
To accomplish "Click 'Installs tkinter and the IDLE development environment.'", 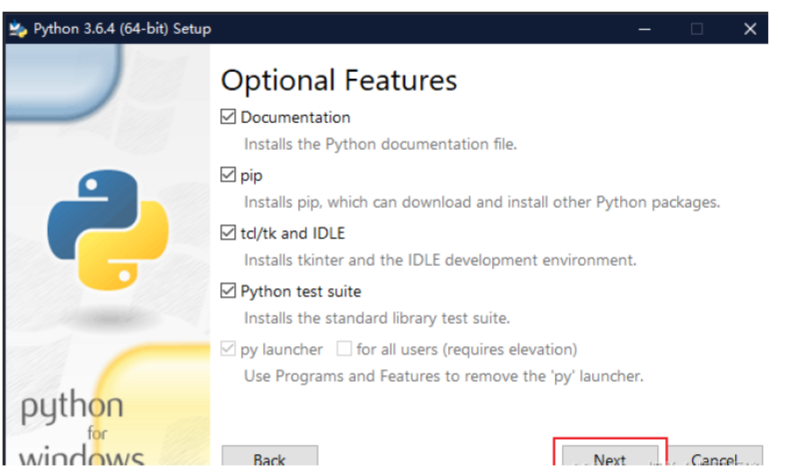I will [x=440, y=260].
